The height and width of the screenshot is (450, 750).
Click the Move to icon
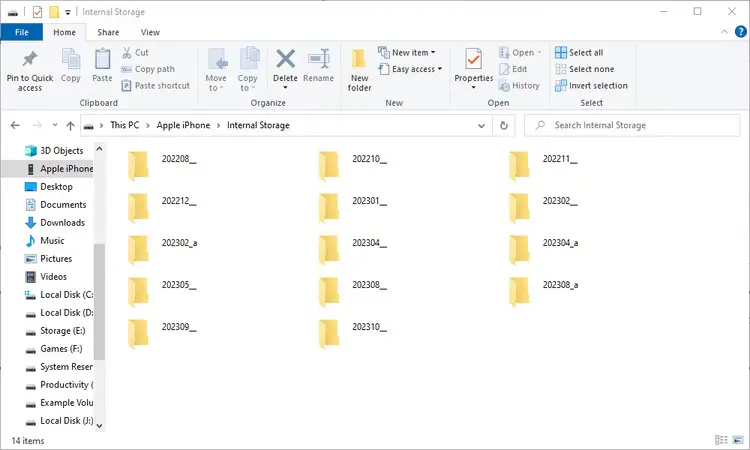tap(217, 59)
